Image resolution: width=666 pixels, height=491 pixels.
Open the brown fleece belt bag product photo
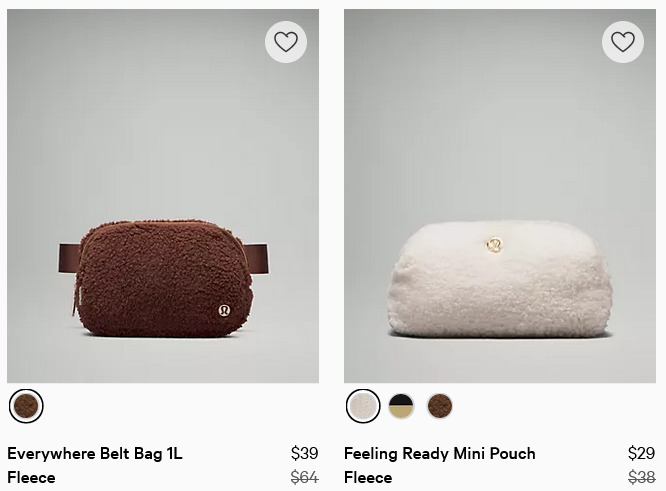(163, 196)
